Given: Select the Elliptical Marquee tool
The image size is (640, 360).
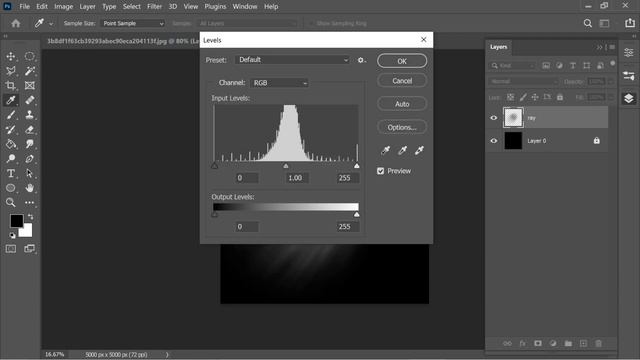Looking at the screenshot, I should point(29,56).
